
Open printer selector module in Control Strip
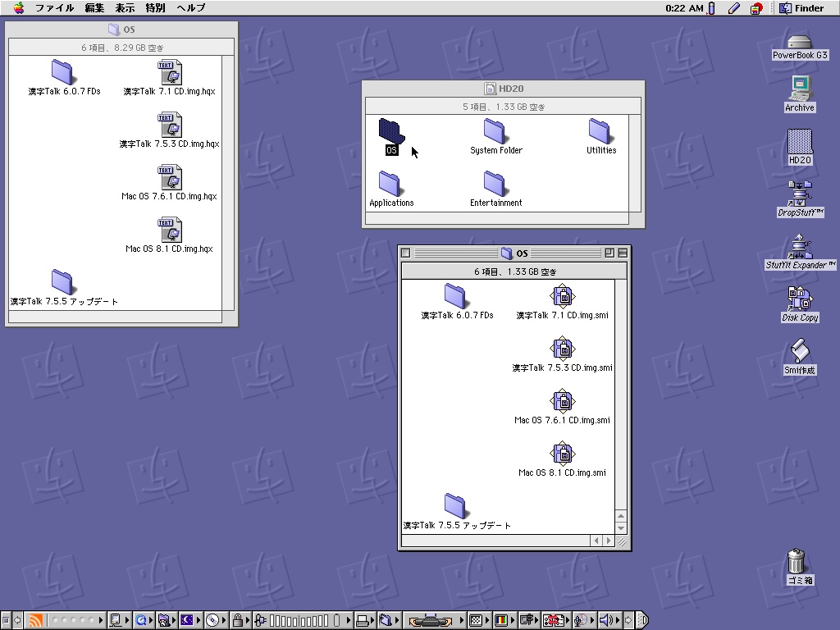click(x=364, y=620)
